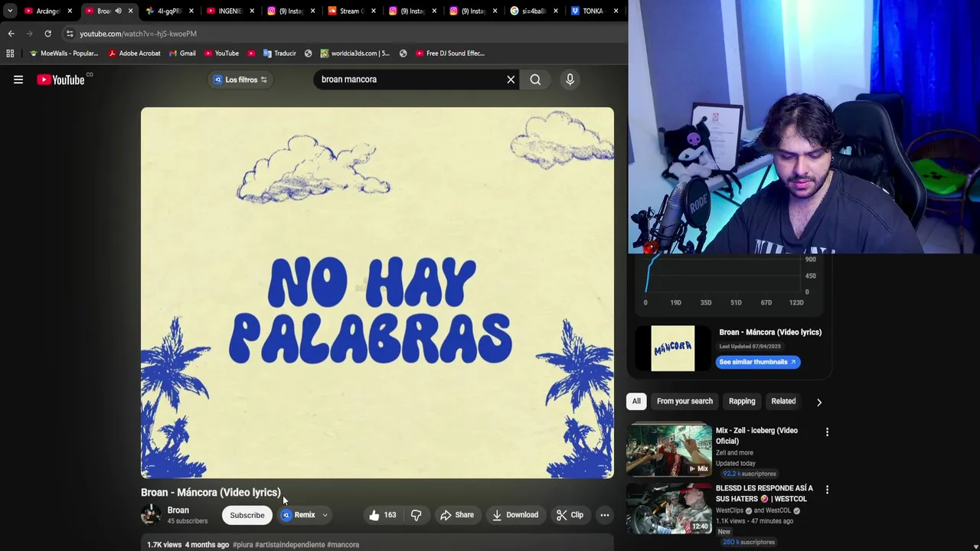Expand the Remix dropdown arrow
Screen dimensions: 980x551
[x=325, y=515]
